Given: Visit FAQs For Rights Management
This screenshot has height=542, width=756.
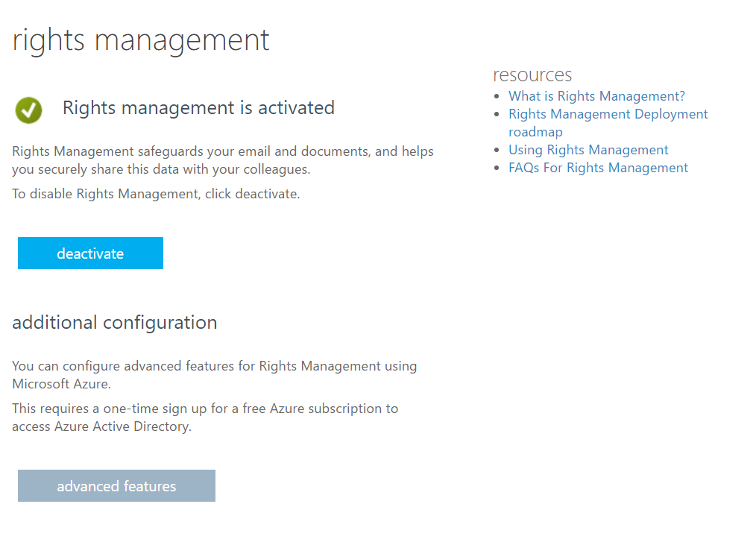Looking at the screenshot, I should coord(598,168).
